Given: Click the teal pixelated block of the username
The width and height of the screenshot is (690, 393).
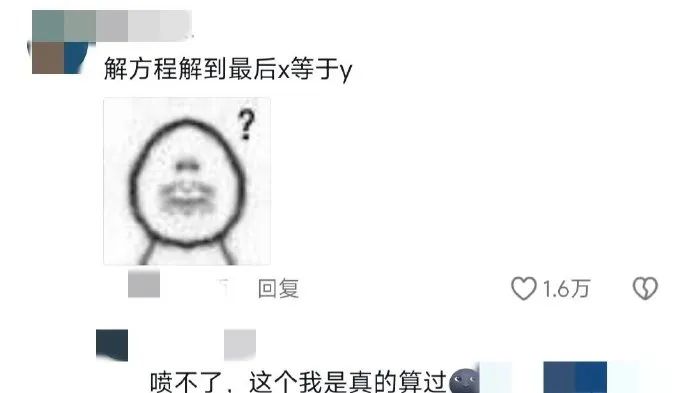Looking at the screenshot, I should tap(48, 26).
